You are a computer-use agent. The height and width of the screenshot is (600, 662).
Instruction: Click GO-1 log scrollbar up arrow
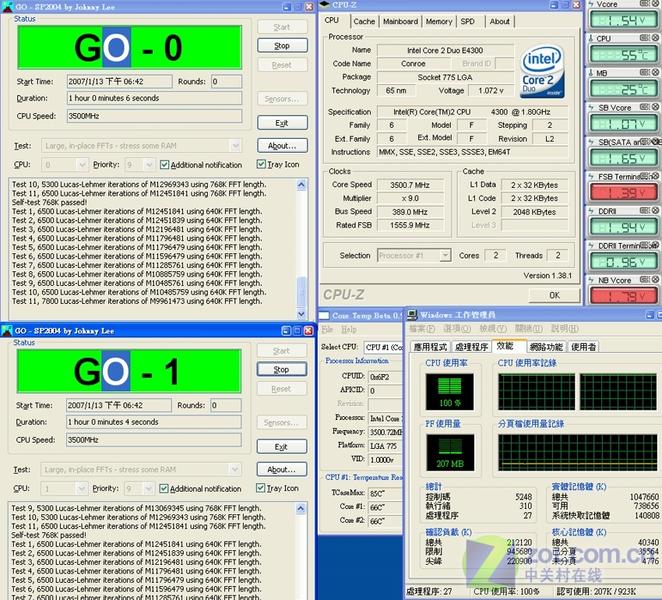301,508
